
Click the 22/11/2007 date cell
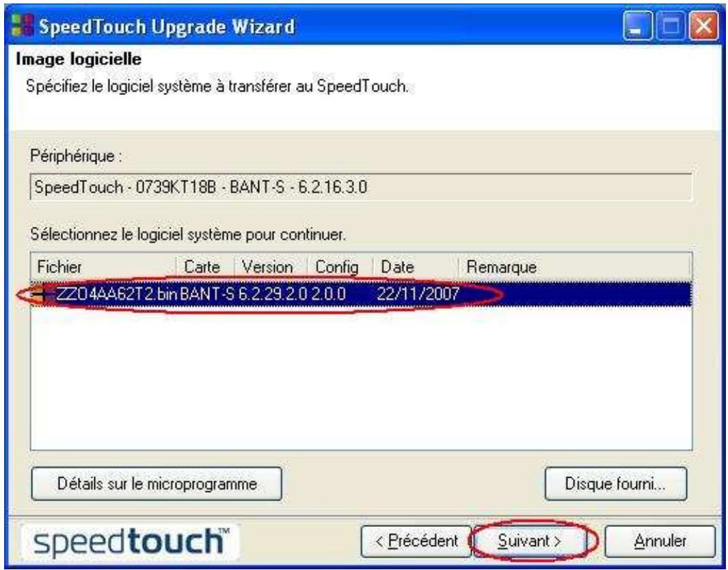click(x=418, y=294)
